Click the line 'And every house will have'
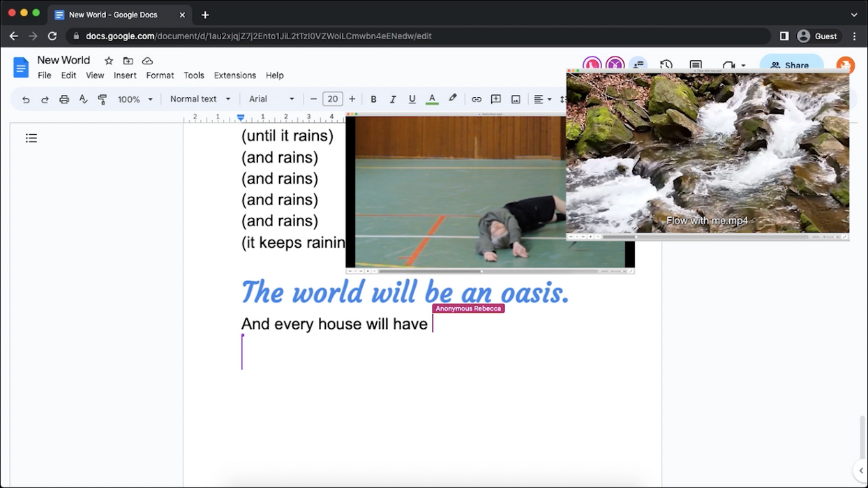868x488 pixels. [x=334, y=324]
